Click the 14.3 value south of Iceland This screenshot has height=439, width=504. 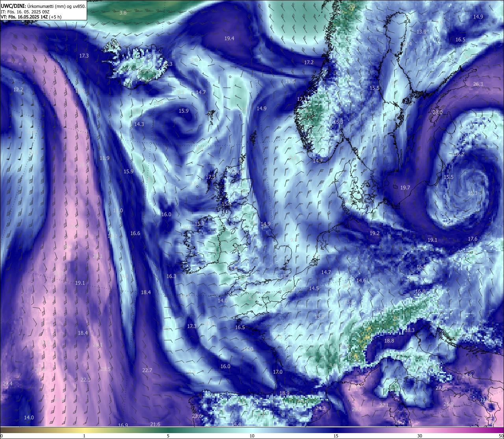tap(139, 124)
